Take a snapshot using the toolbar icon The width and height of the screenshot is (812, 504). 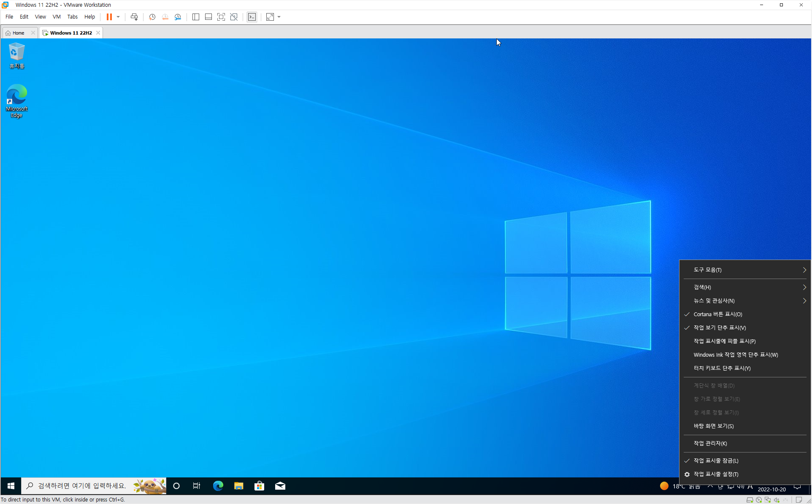[152, 17]
